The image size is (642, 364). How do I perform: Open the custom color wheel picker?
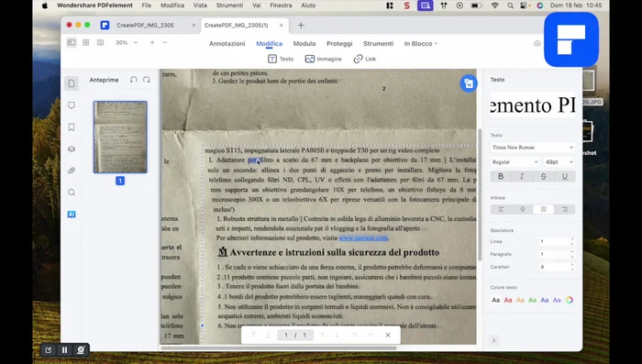[570, 300]
